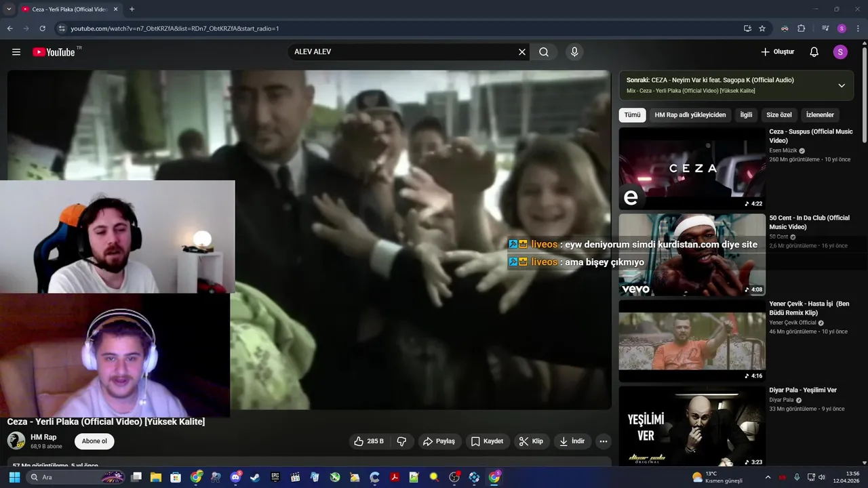Open the Chrome extensions puzzle icon

coord(801,28)
